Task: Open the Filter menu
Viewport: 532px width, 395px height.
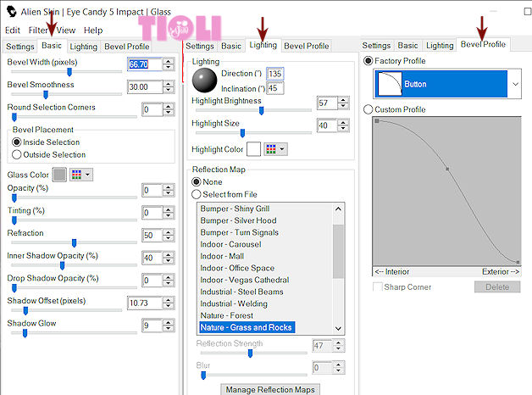Action: [38, 31]
